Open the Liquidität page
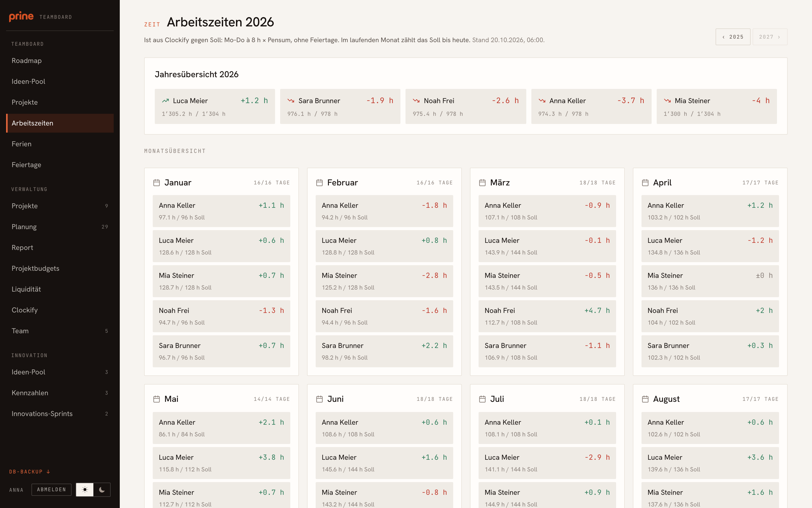Image resolution: width=812 pixels, height=508 pixels. pos(60,289)
